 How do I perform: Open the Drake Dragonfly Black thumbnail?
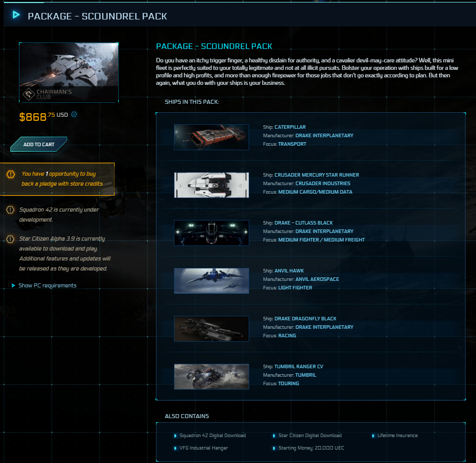pos(211,329)
